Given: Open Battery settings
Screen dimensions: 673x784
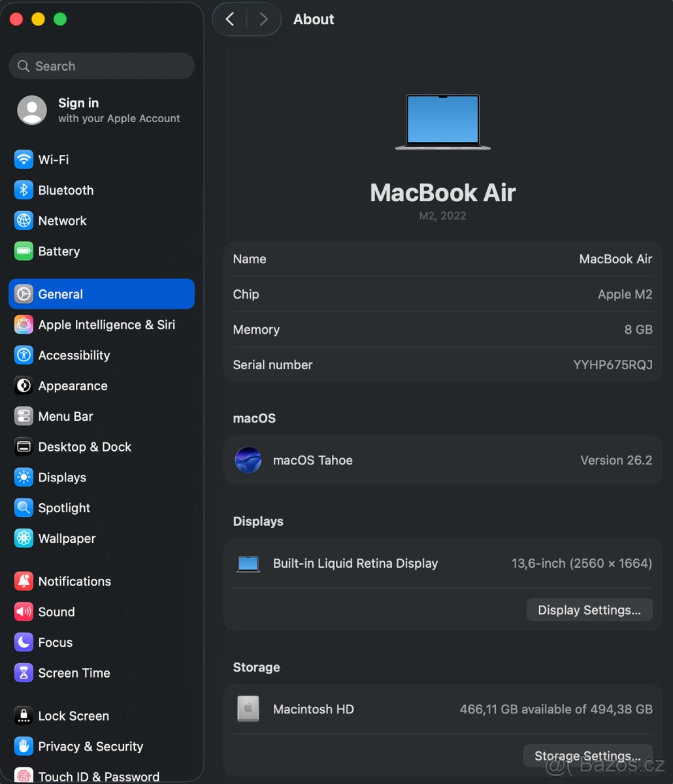Looking at the screenshot, I should coord(59,251).
